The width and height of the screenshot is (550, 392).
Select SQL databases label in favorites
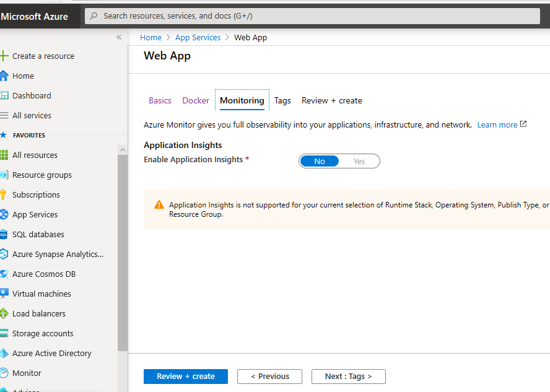pyautogui.click(x=38, y=234)
